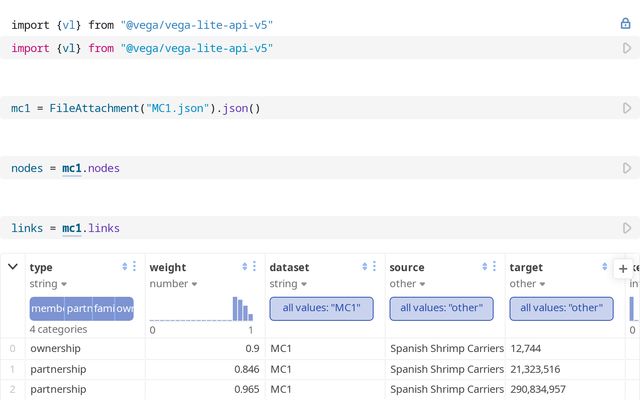Run the mc1 FileAttachment cell

tap(627, 108)
